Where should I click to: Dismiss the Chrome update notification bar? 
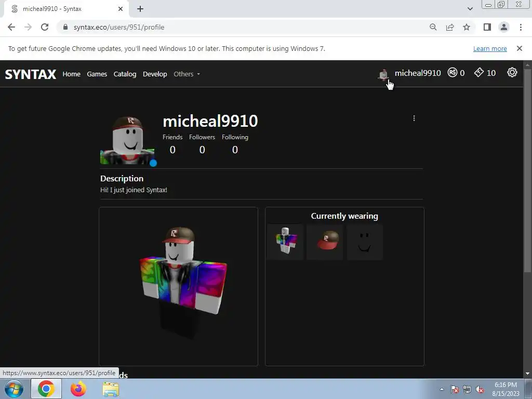pos(519,48)
